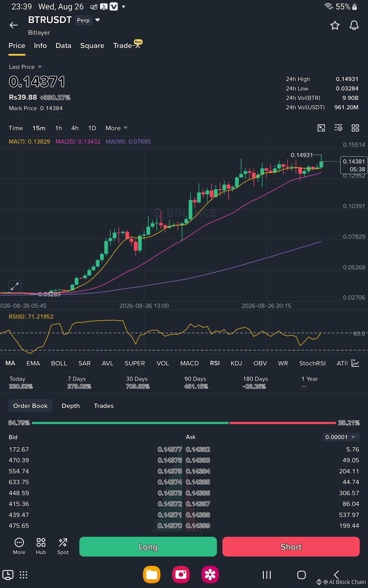Tap the home navigation button
The width and height of the screenshot is (368, 588).
point(302,575)
